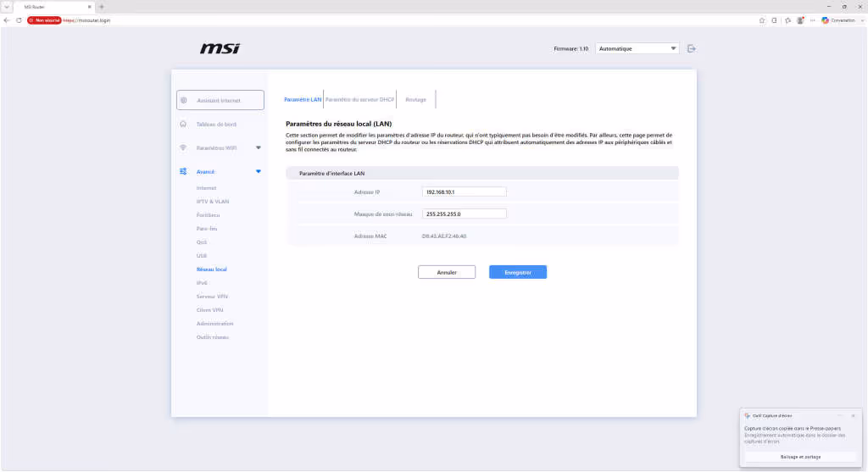Focus the Adresse IP input field

[x=464, y=192]
